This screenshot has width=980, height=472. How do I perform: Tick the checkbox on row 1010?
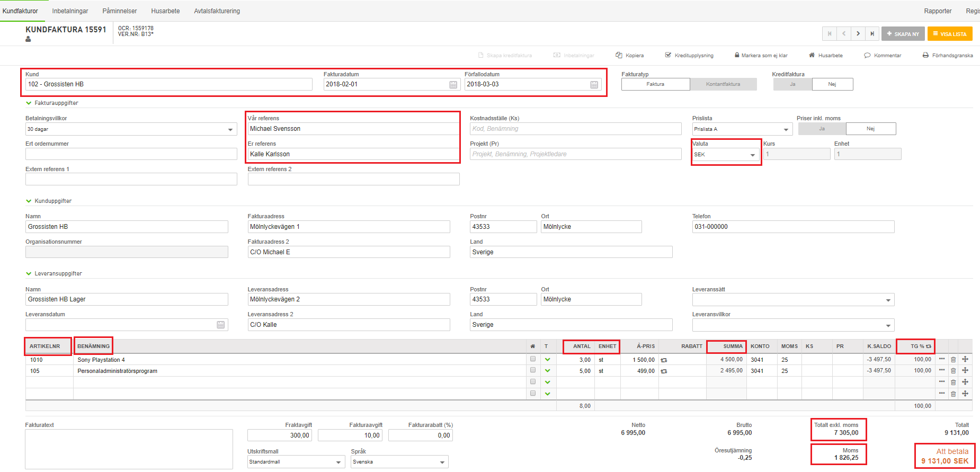533,359
